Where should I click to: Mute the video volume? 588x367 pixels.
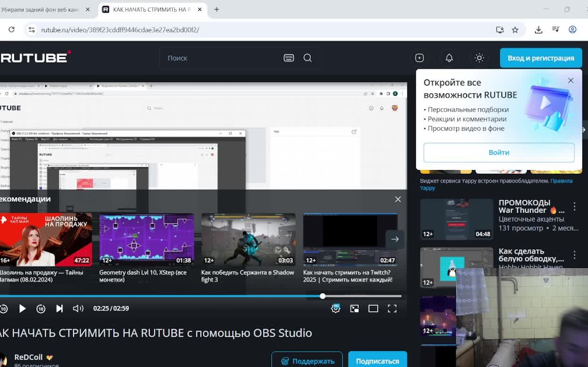pyautogui.click(x=78, y=309)
